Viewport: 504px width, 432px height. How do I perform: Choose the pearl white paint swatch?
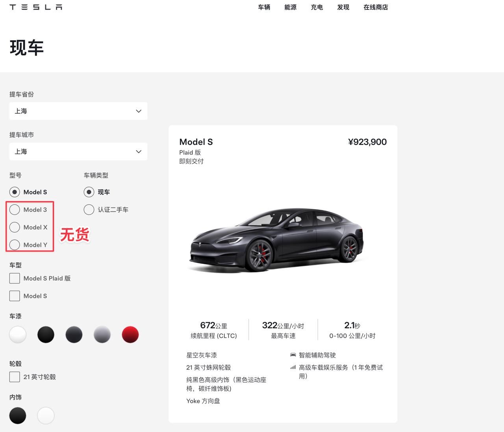tap(18, 335)
